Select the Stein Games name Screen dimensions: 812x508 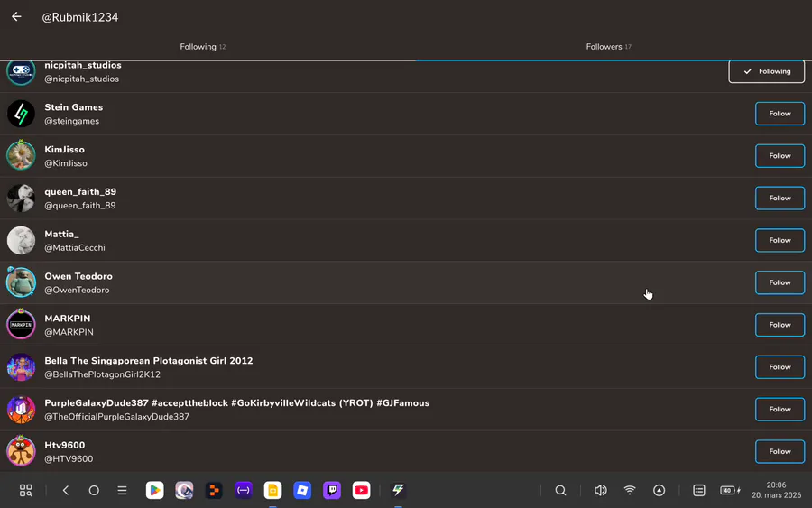(x=74, y=107)
